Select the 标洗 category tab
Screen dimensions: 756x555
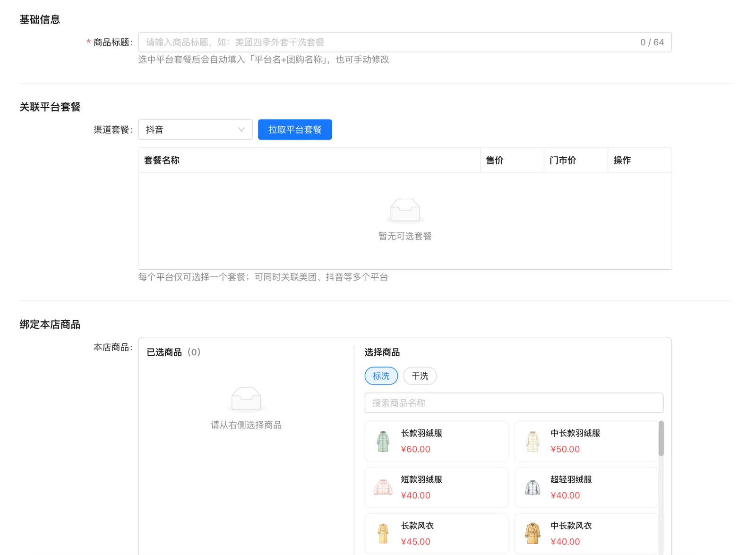point(381,376)
